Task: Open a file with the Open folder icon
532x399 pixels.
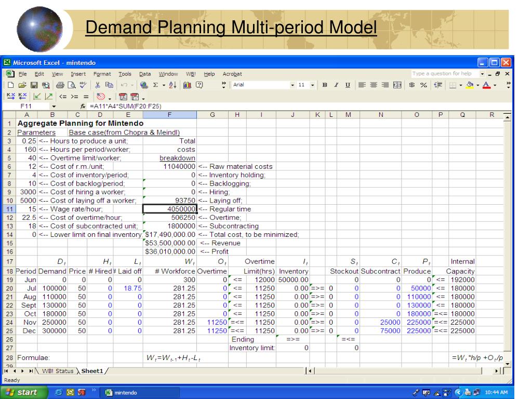Action: point(22,85)
